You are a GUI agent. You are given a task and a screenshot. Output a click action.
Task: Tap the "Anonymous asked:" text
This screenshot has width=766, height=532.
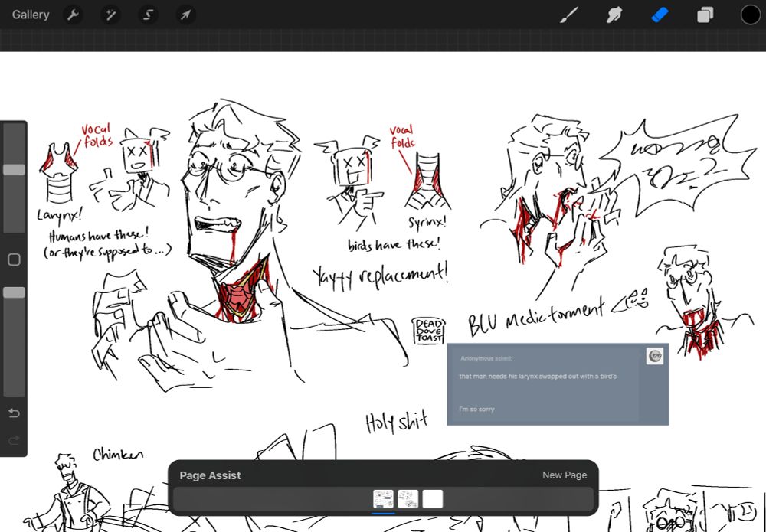[486, 358]
